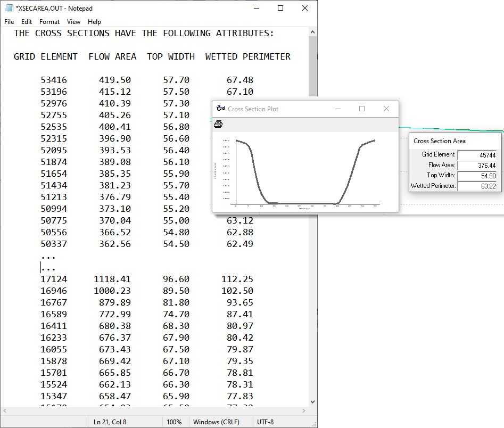The height and width of the screenshot is (428, 504).
Task: Click the horizontal scrollbar right arrow
Action: pyautogui.click(x=304, y=410)
